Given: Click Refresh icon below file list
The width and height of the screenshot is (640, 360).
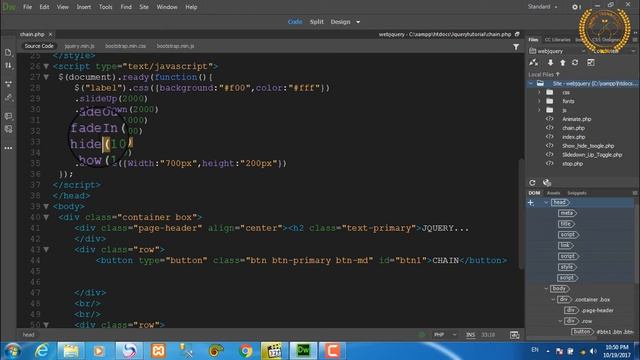Looking at the screenshot, I should 532,183.
